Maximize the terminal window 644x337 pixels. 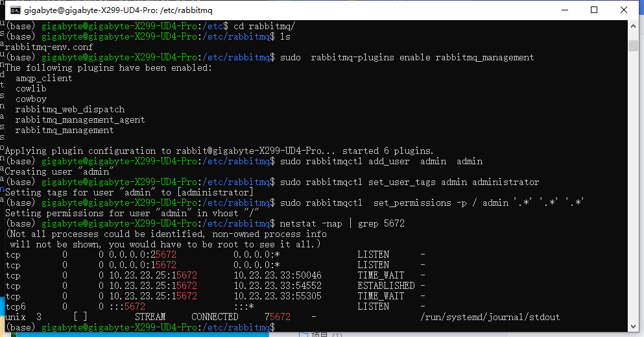594,10
